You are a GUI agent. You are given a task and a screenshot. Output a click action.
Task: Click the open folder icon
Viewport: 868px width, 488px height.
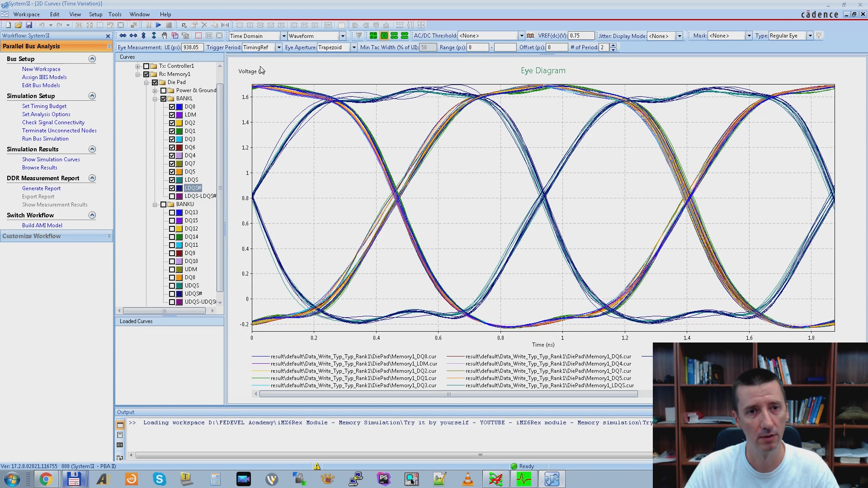(x=19, y=25)
